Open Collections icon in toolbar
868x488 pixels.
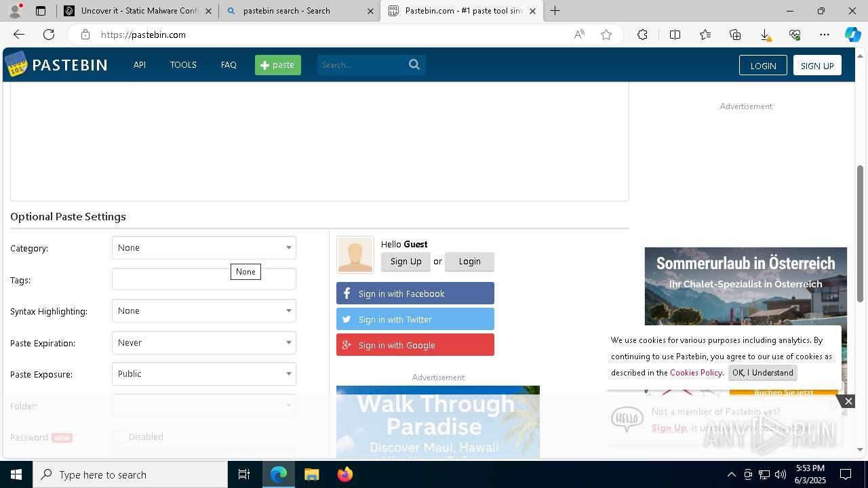point(735,35)
